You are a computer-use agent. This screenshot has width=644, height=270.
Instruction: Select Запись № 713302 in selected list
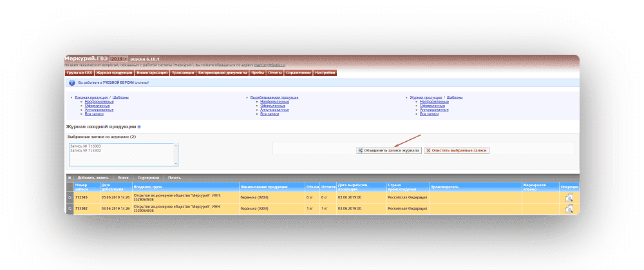point(86,150)
